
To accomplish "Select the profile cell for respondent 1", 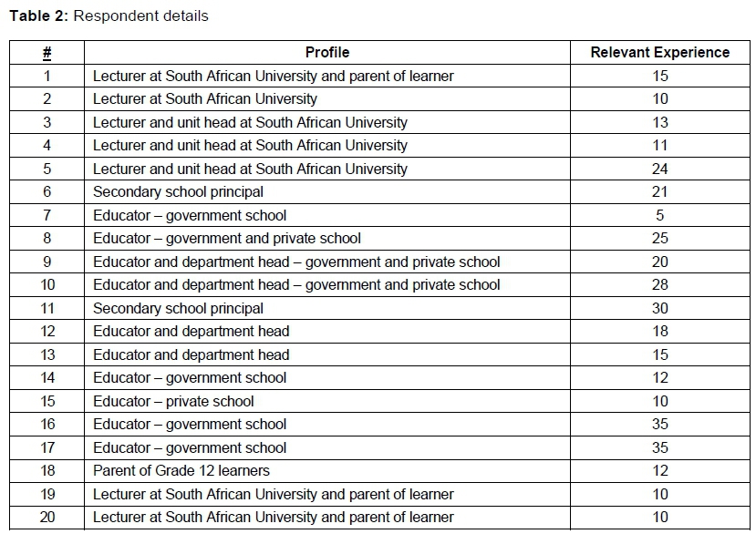I will [x=273, y=76].
